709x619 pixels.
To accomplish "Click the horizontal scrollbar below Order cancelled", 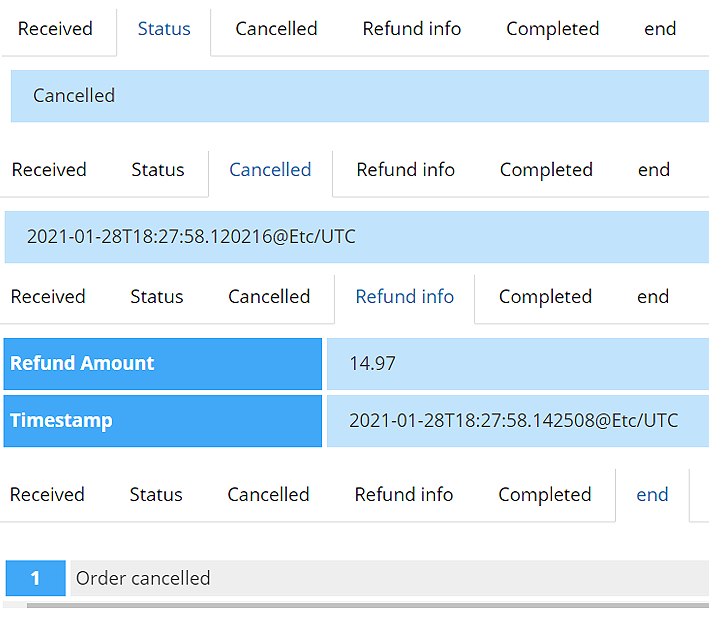I will 366,605.
